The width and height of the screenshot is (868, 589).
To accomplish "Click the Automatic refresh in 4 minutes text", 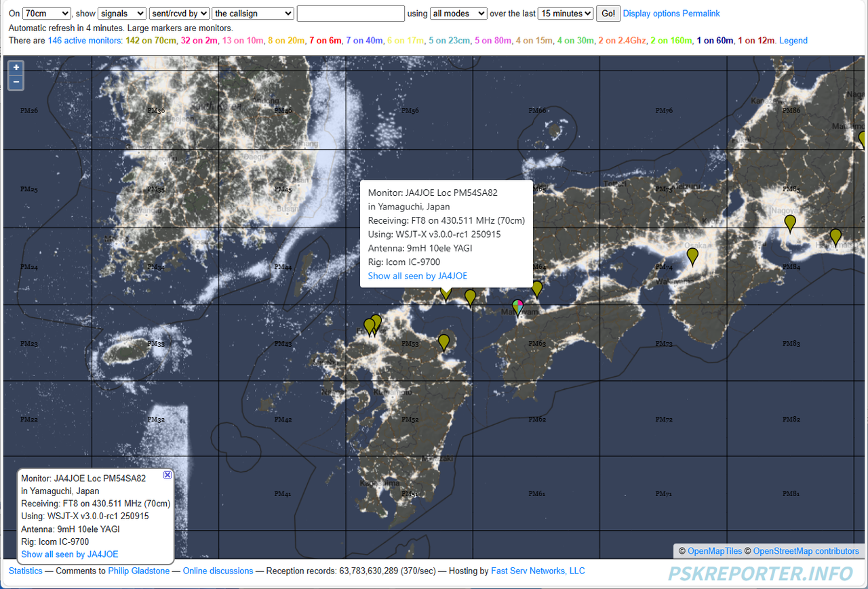I will click(x=67, y=28).
